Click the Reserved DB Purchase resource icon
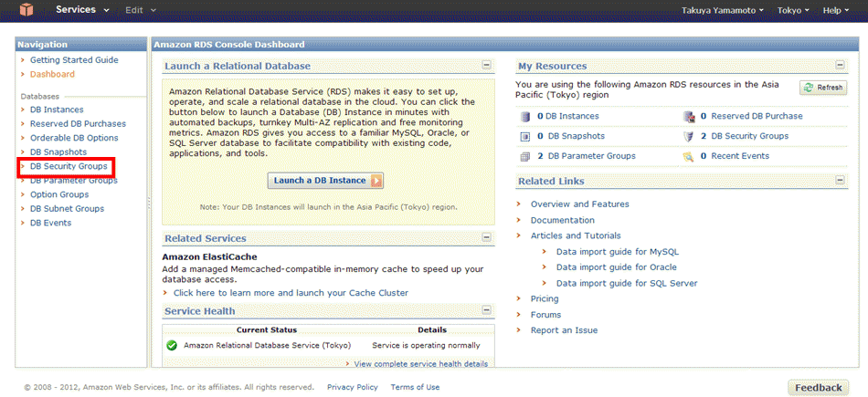 tap(689, 116)
